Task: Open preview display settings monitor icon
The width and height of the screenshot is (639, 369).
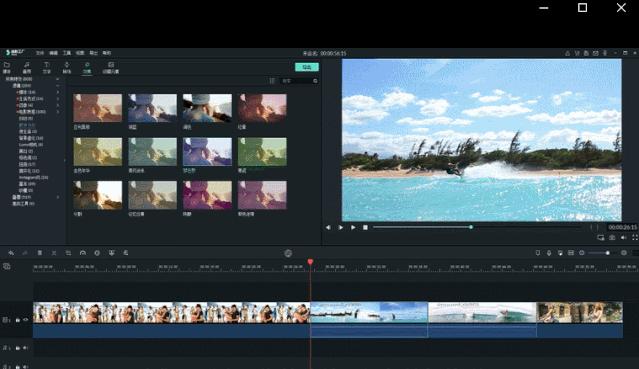Action: [601, 237]
